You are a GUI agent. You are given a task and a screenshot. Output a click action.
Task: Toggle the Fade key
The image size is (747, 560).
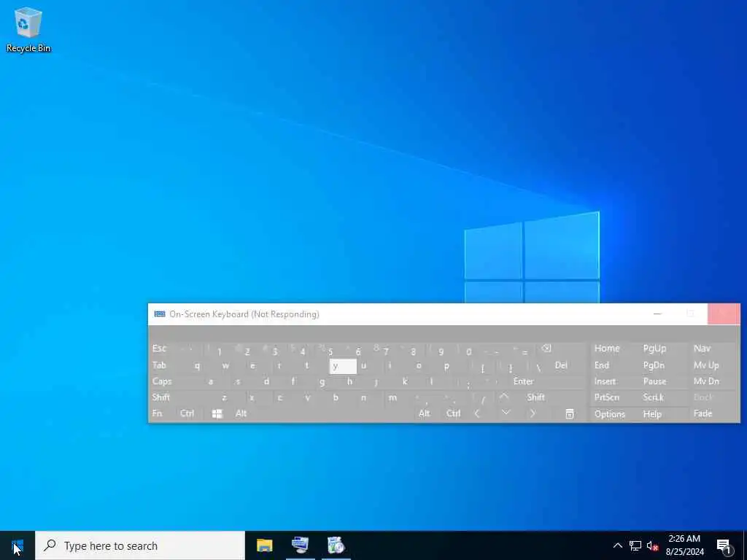click(x=703, y=413)
